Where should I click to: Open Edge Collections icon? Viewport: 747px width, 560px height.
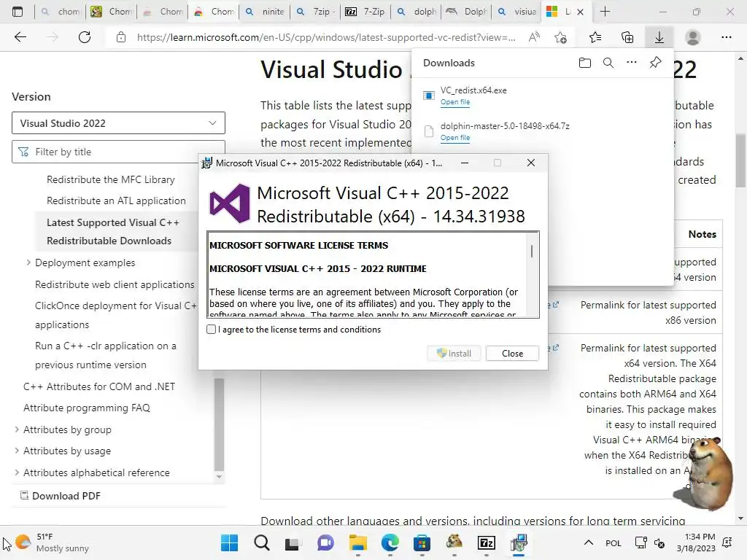tap(627, 37)
